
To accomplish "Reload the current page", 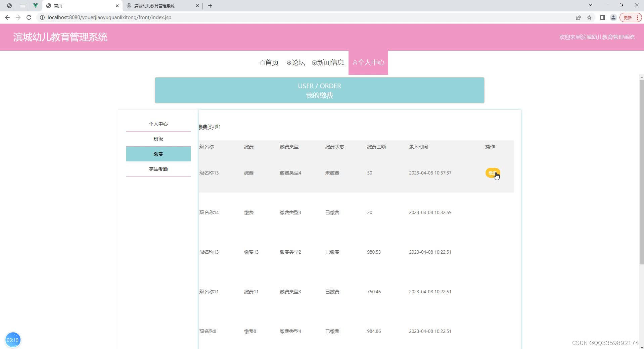I will pos(29,17).
